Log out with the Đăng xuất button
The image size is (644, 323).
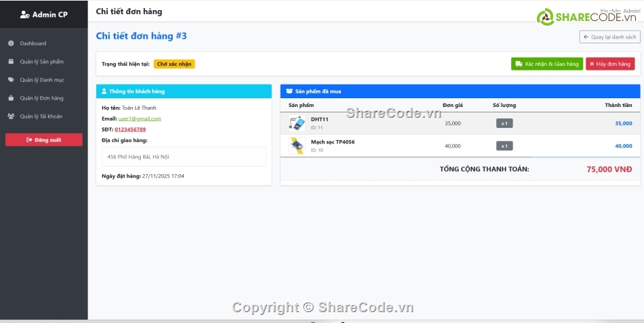tap(44, 140)
